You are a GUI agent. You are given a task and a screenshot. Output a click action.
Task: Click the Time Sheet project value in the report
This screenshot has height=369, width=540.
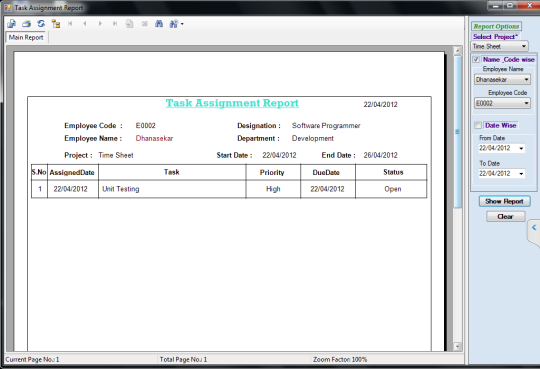tap(116, 155)
